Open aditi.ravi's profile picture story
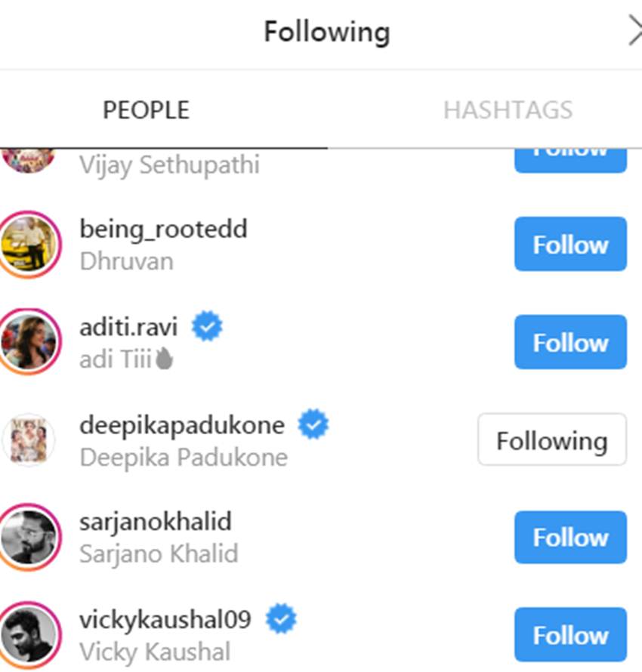Image resolution: width=642 pixels, height=672 pixels. point(29,342)
